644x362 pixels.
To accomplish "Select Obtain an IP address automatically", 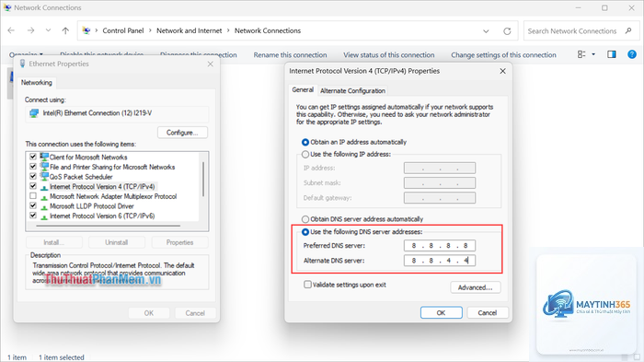I will [x=305, y=143].
